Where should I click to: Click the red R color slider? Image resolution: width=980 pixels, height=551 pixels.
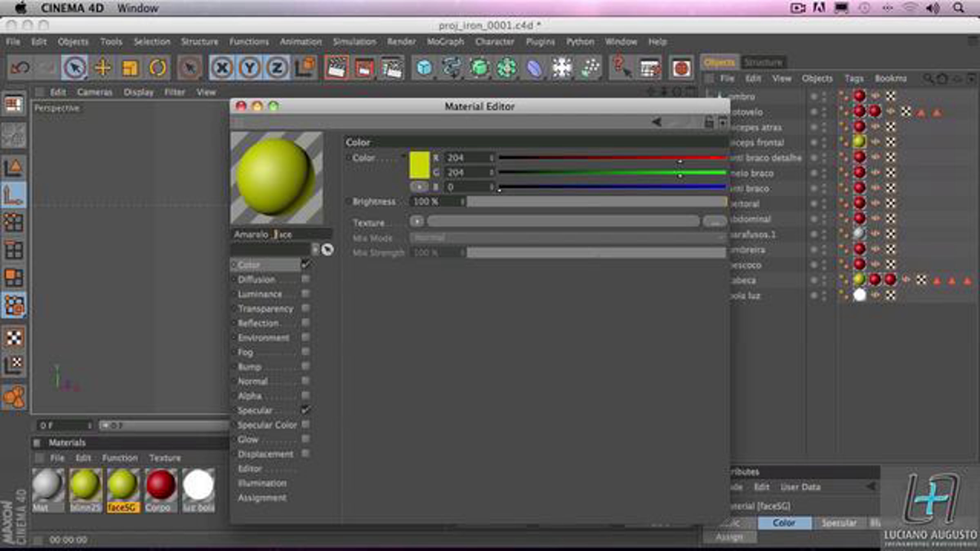[x=612, y=158]
